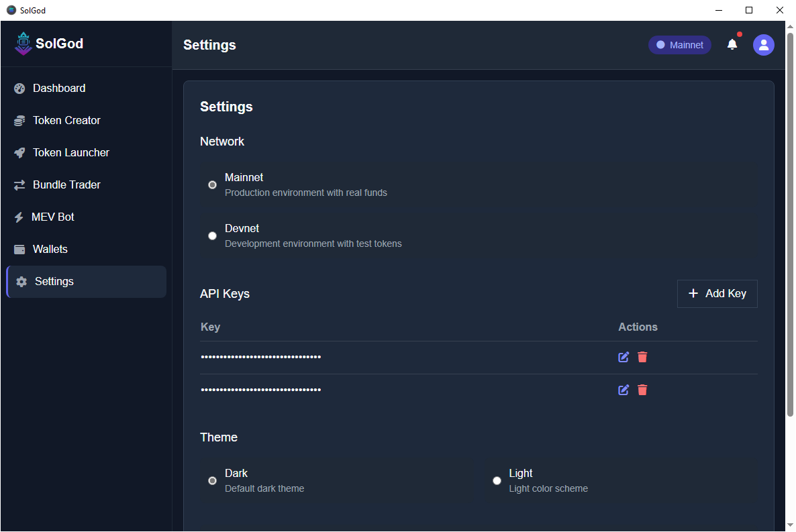Viewport: 796px width, 532px height.
Task: Select the Mainnet network radio button
Action: (213, 184)
